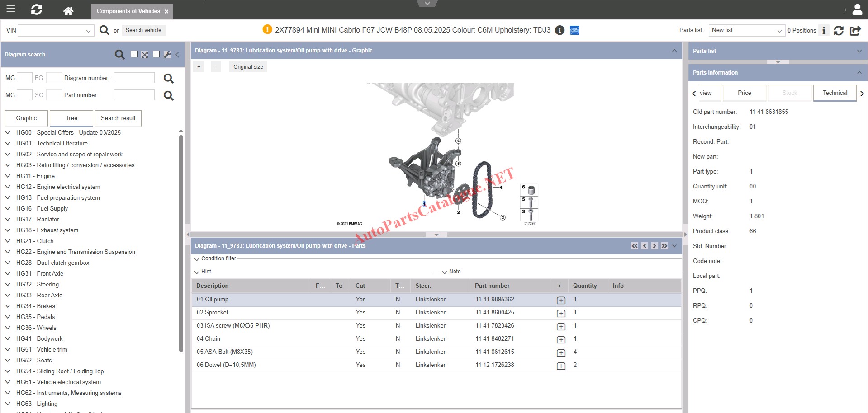The image size is (868, 413).
Task: Switch to the Tree tab
Action: pyautogui.click(x=71, y=118)
